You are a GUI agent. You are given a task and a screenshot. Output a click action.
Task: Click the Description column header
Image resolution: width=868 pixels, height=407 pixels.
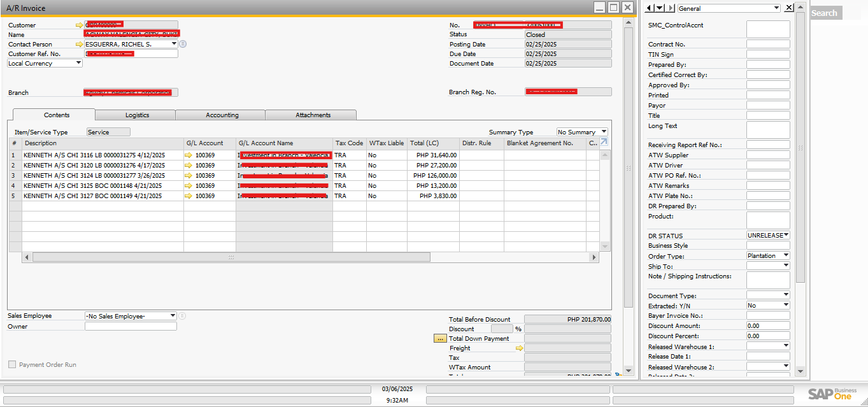[103, 143]
